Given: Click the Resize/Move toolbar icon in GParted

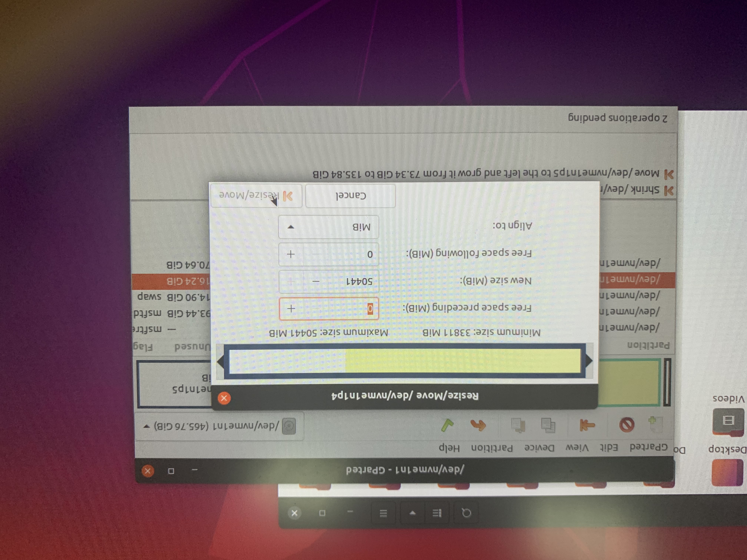Looking at the screenshot, I should (588, 425).
